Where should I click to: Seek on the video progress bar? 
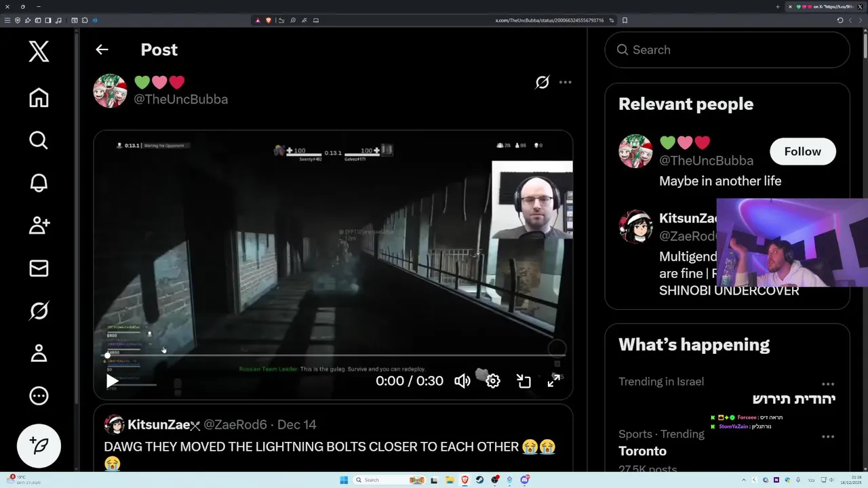pos(334,355)
